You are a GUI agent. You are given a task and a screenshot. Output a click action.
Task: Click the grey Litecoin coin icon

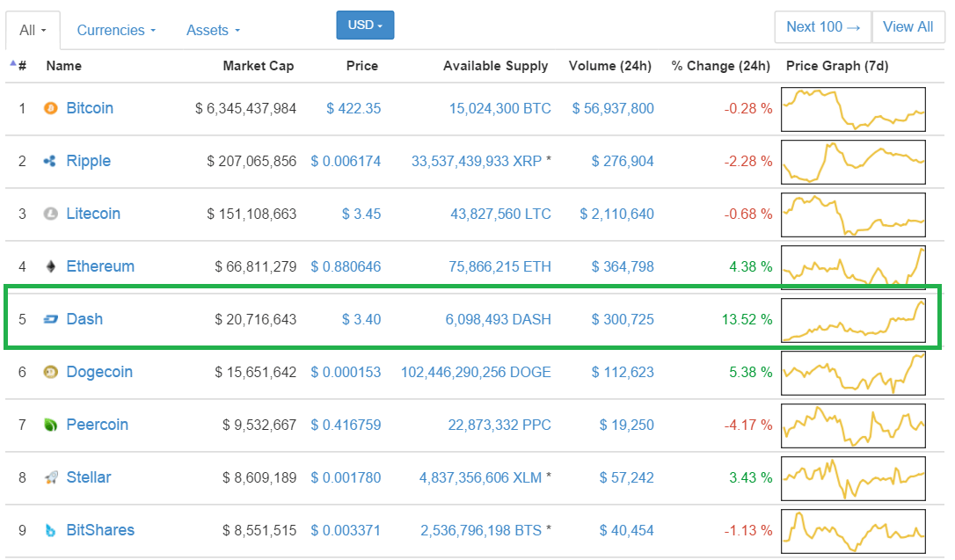click(x=50, y=214)
